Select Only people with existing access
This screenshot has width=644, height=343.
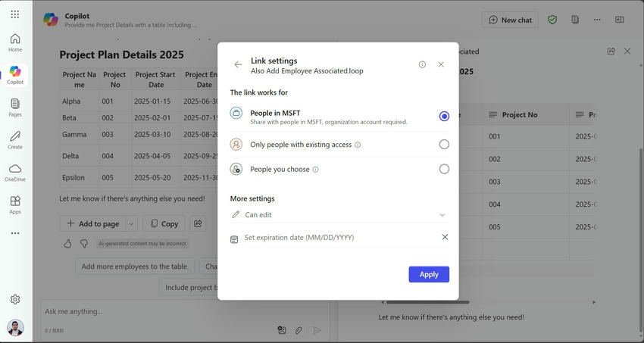[444, 144]
